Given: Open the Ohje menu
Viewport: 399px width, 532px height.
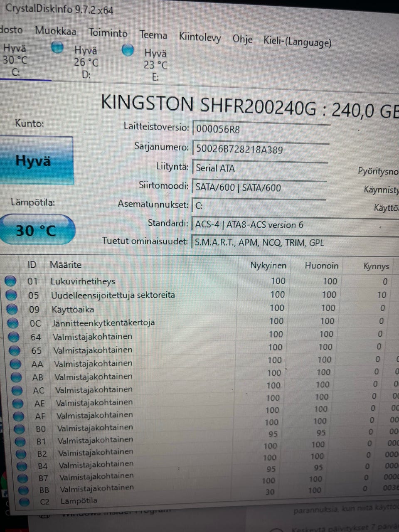Looking at the screenshot, I should [x=242, y=39].
